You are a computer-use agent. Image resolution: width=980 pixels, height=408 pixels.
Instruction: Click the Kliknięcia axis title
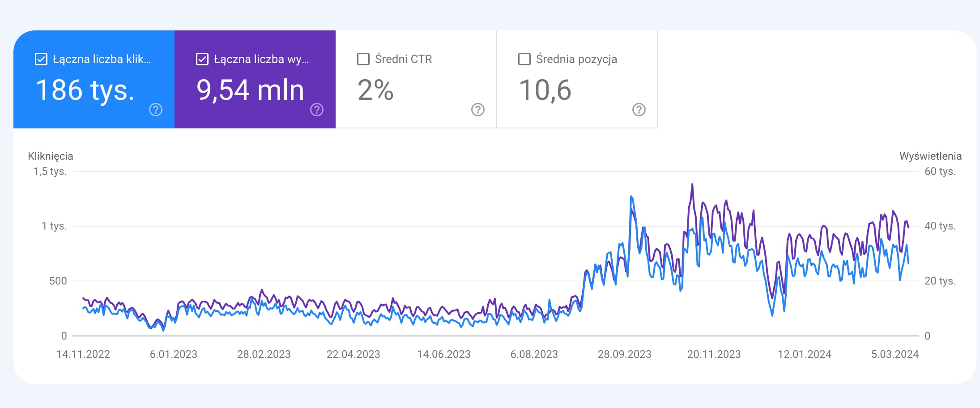tap(51, 156)
